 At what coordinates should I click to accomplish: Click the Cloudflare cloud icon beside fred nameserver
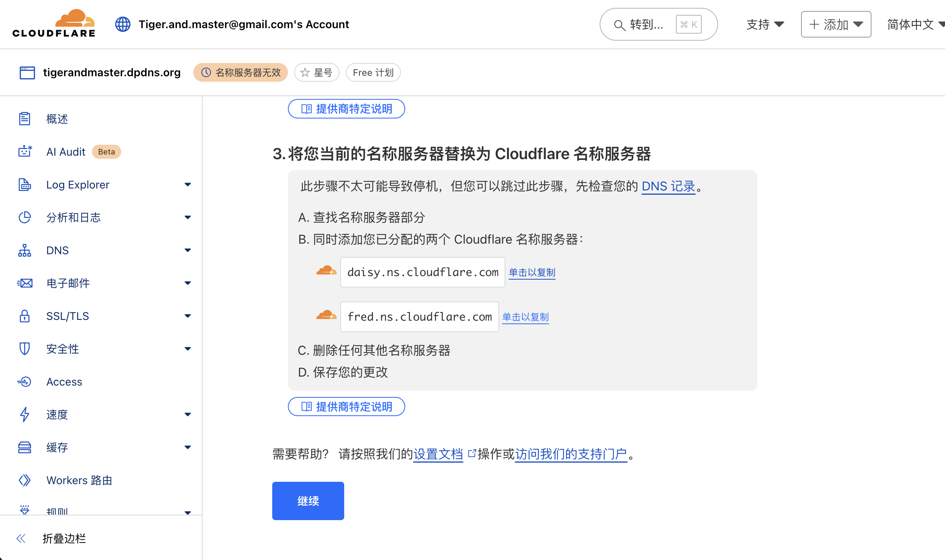326,315
